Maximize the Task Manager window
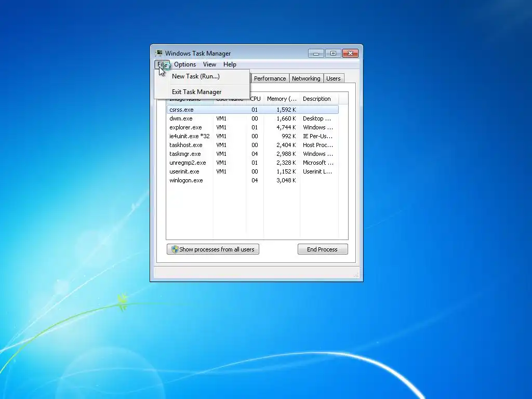 [x=333, y=54]
